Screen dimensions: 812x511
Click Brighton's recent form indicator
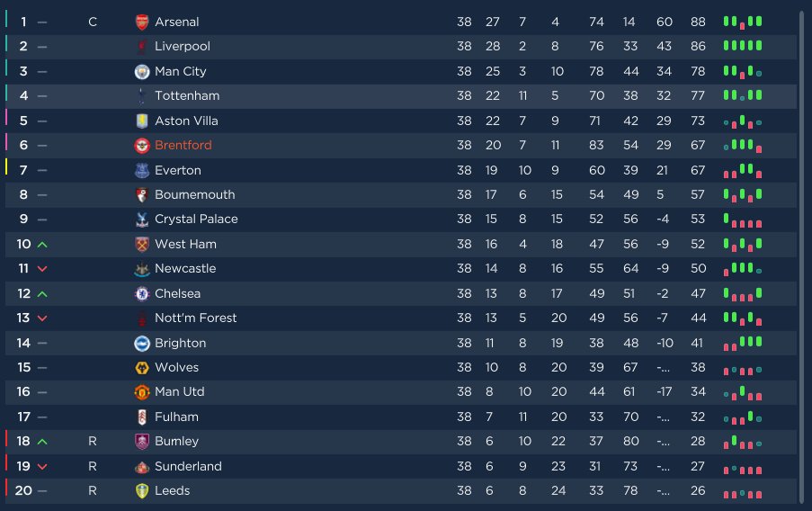coord(743,343)
